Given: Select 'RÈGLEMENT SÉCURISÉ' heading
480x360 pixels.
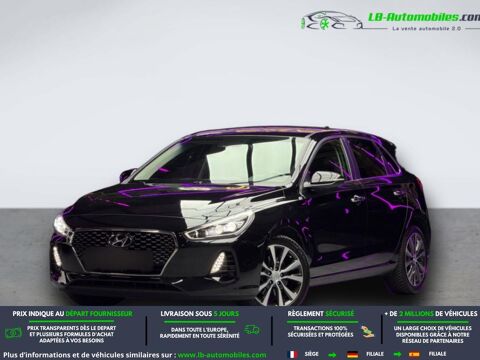Looking at the screenshot, I should (321, 314).
